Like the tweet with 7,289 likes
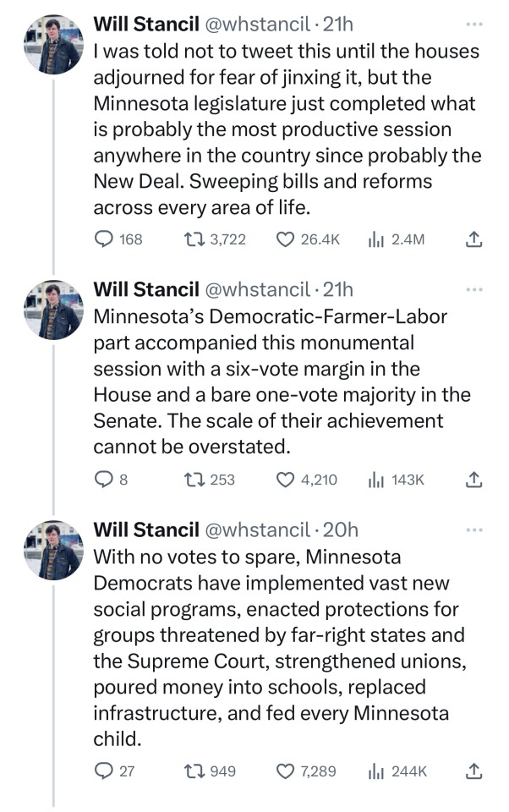This screenshot has width=509, height=812. click(286, 771)
